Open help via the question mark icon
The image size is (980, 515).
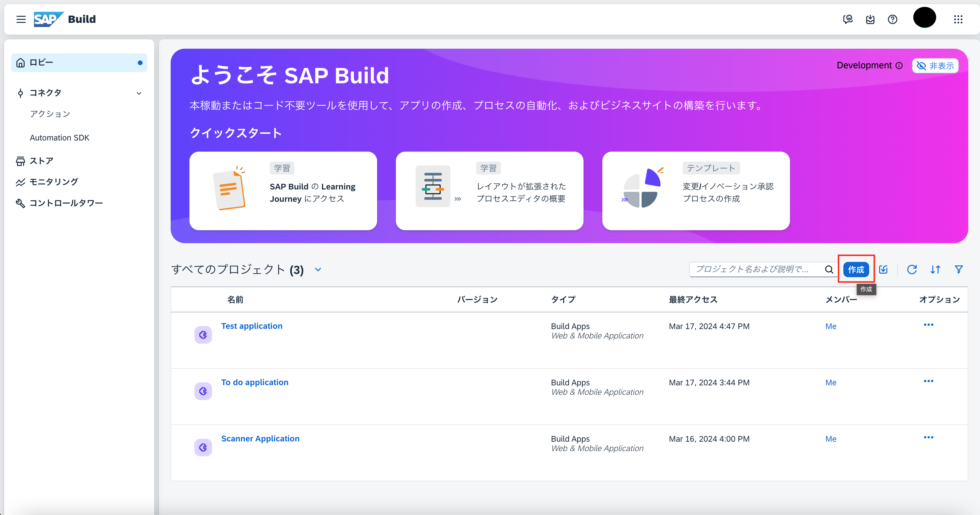[x=893, y=19]
